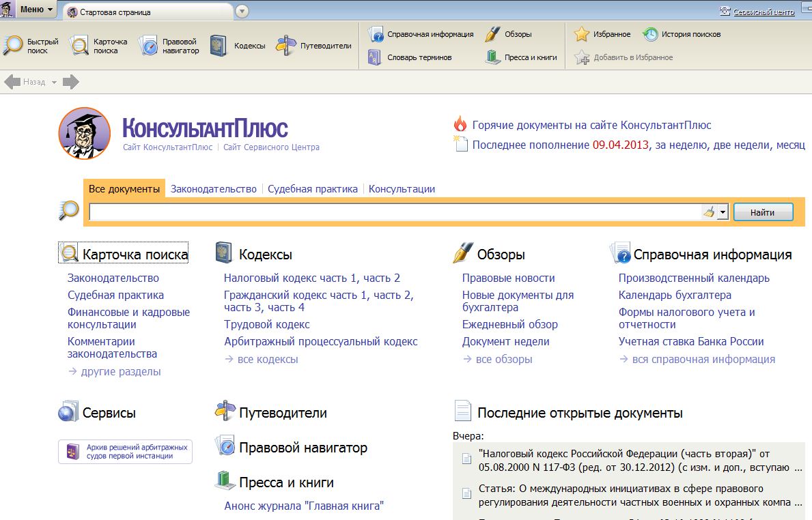Open Быстрый поиск from toolbar
812x520 pixels.
pyautogui.click(x=31, y=46)
